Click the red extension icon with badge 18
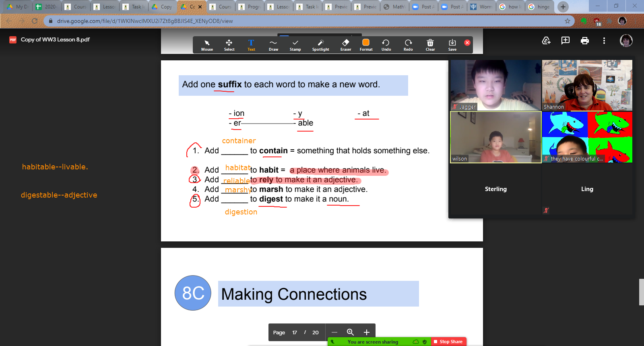This screenshot has height=346, width=644. click(x=597, y=22)
